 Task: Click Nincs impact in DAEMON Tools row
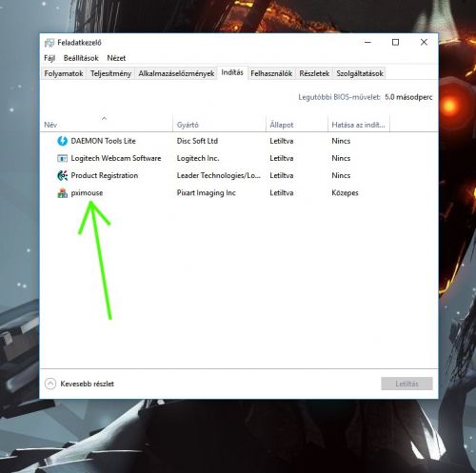(341, 141)
